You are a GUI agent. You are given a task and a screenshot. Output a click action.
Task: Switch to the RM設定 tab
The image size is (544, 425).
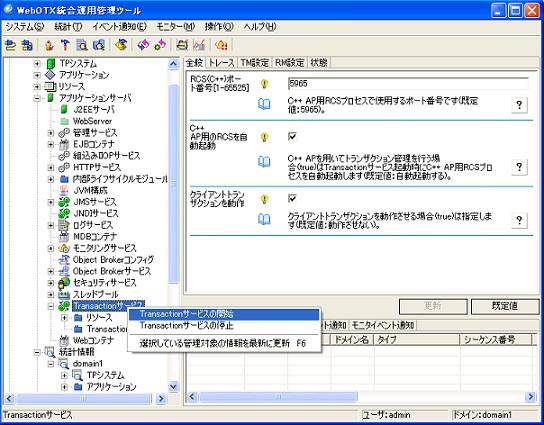[x=289, y=63]
